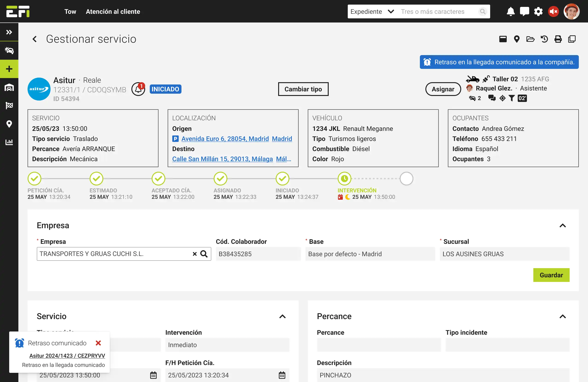Open the Asitur 2024/1423 / CEZPRYVV link

click(67, 356)
